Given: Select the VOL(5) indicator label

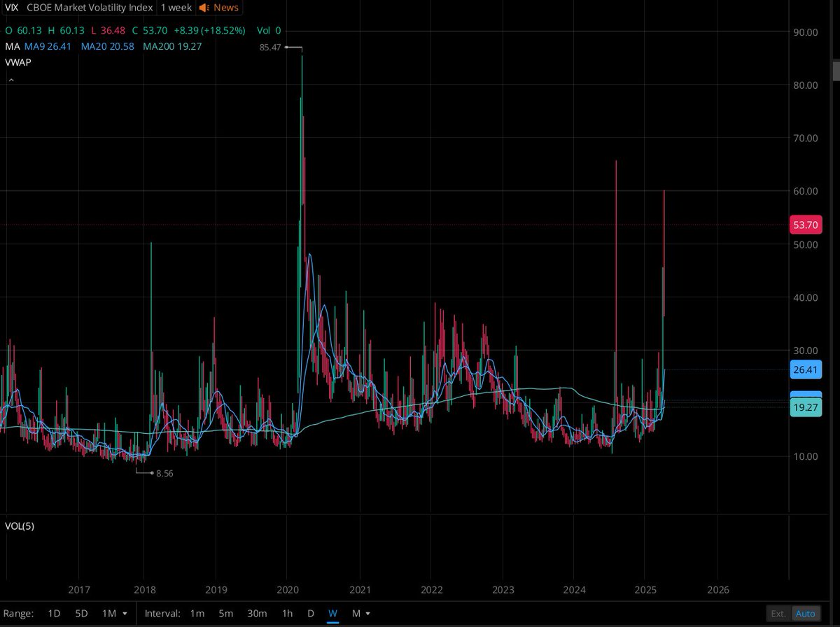Looking at the screenshot, I should (20, 526).
